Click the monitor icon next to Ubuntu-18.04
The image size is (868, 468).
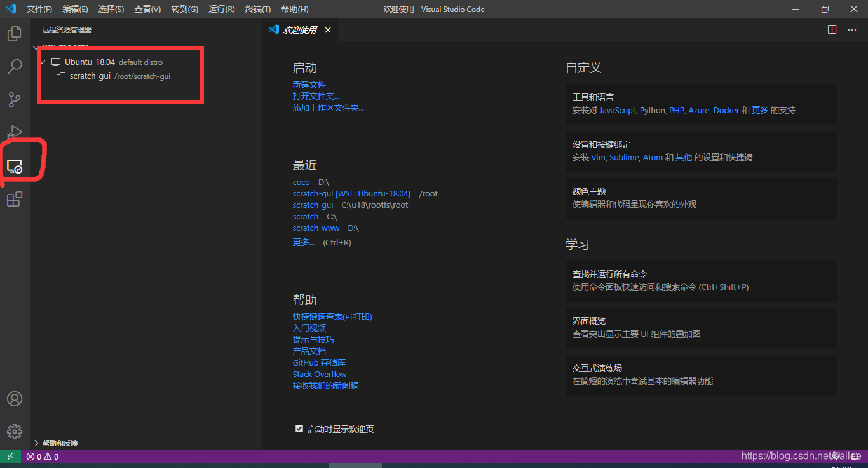[x=56, y=62]
